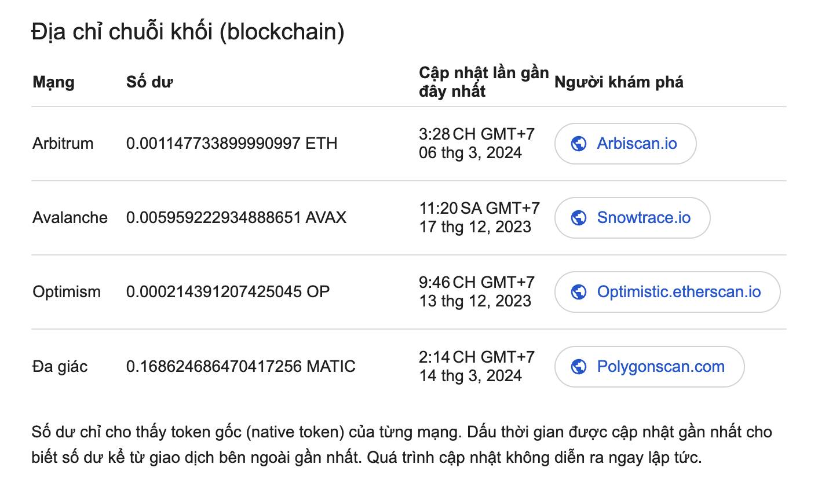Click the Cập nhật lần gần đây nhất header
818x504 pixels.
pos(484,82)
